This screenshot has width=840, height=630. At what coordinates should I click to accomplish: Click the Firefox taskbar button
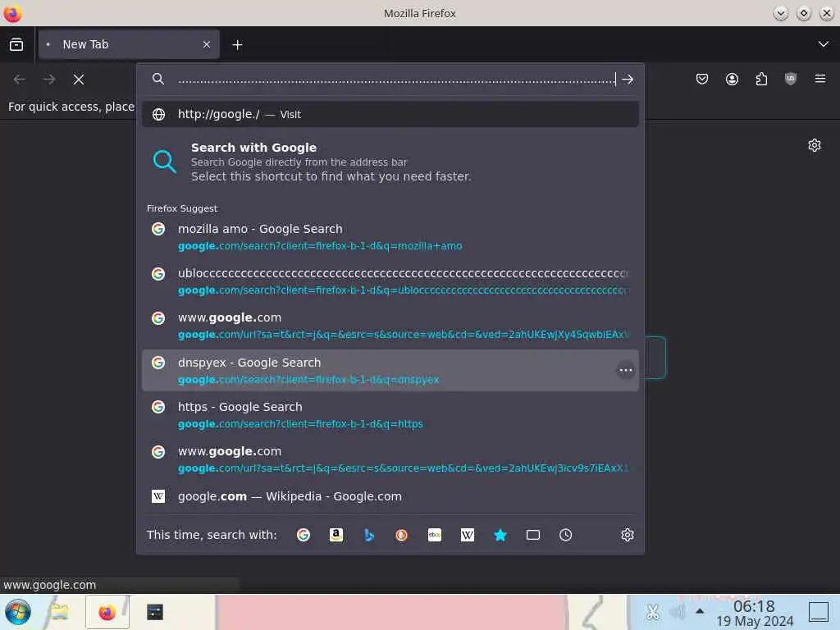tap(107, 612)
